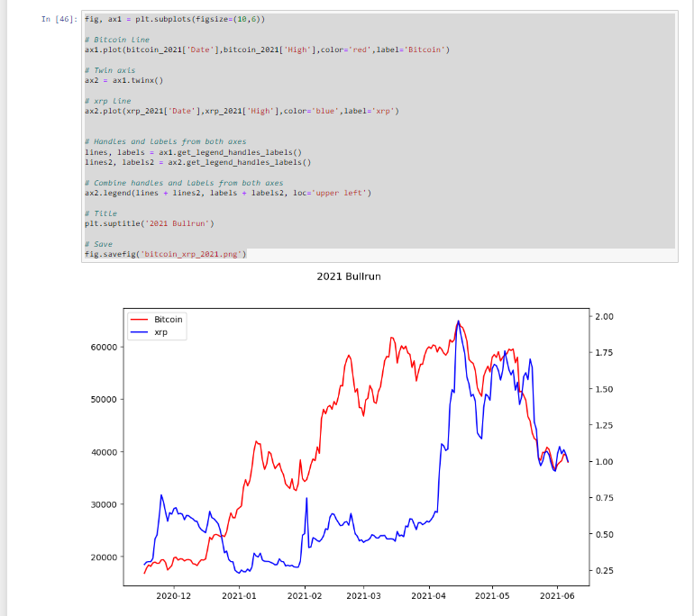
Task: Click the ax2.legend code line
Action: 228,193
